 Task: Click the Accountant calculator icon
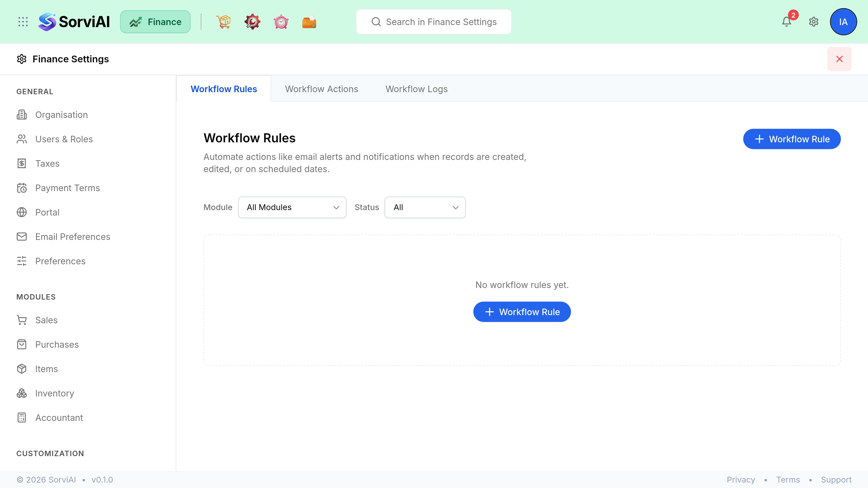pyautogui.click(x=21, y=418)
